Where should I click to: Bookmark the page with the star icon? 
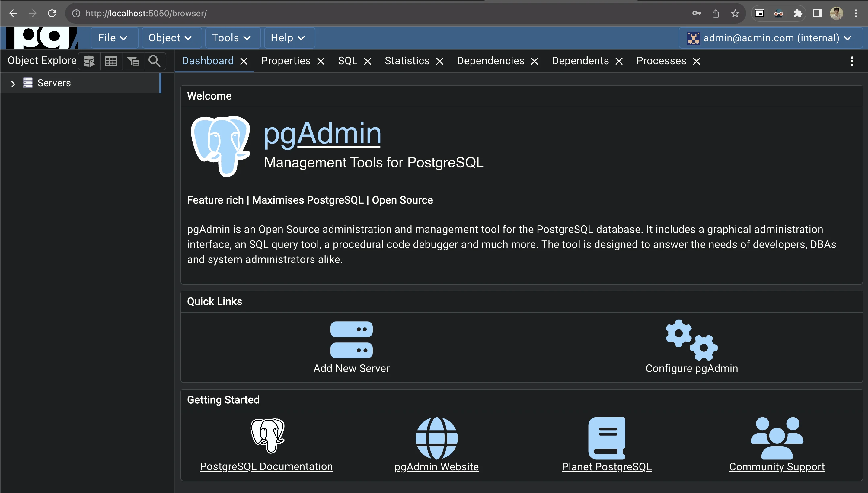[735, 13]
